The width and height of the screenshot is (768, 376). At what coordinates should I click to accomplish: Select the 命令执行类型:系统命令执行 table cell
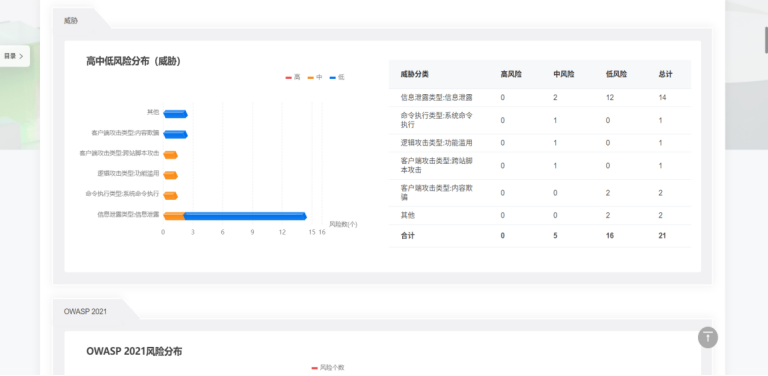(436, 120)
